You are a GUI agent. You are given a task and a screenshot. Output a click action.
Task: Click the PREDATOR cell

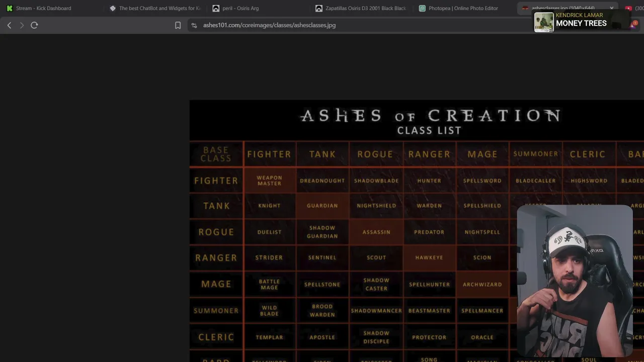pyautogui.click(x=429, y=232)
